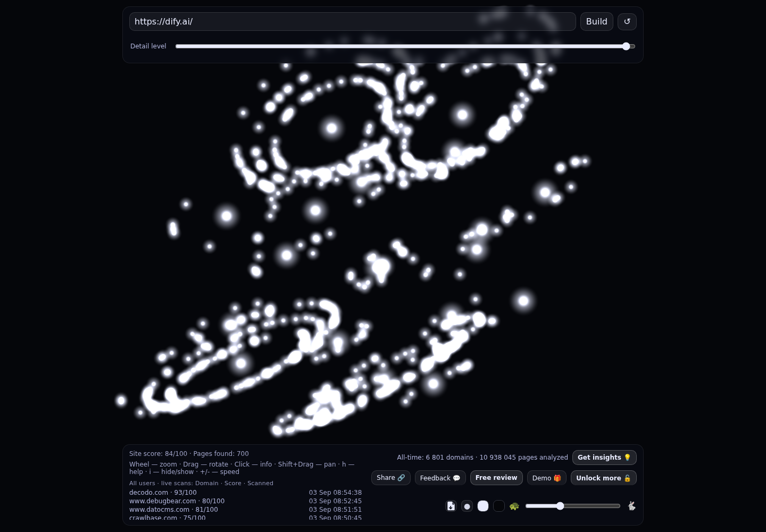Screen dimensions: 766x532
Task: Click the 'Site score: 84/100' text
Action: point(159,454)
